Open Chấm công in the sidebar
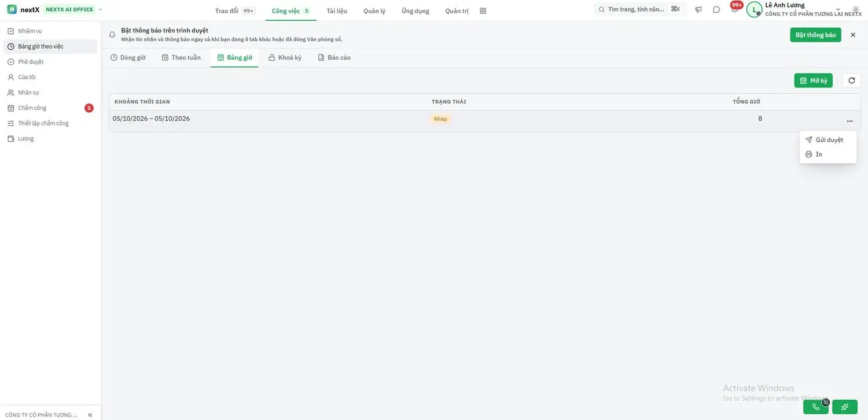Viewport: 868px width, 420px height. 50,108
